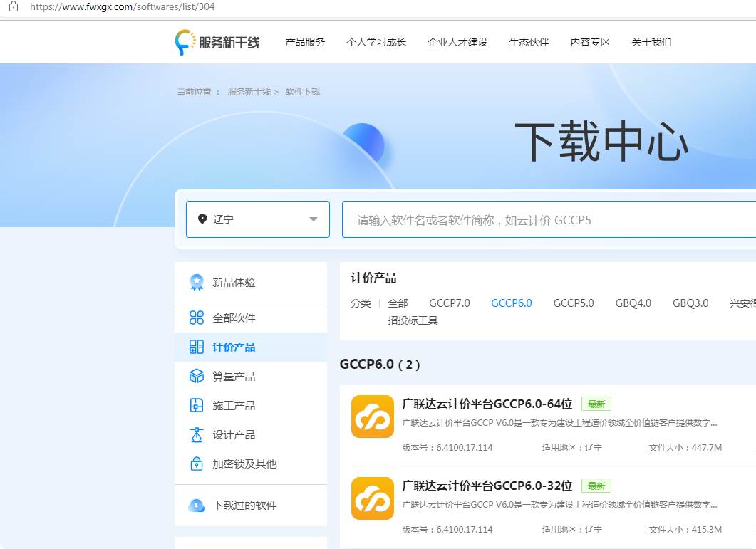Viewport: 756px width, 549px height.
Task: Open the 生态伙伴 navigation menu
Action: click(529, 43)
